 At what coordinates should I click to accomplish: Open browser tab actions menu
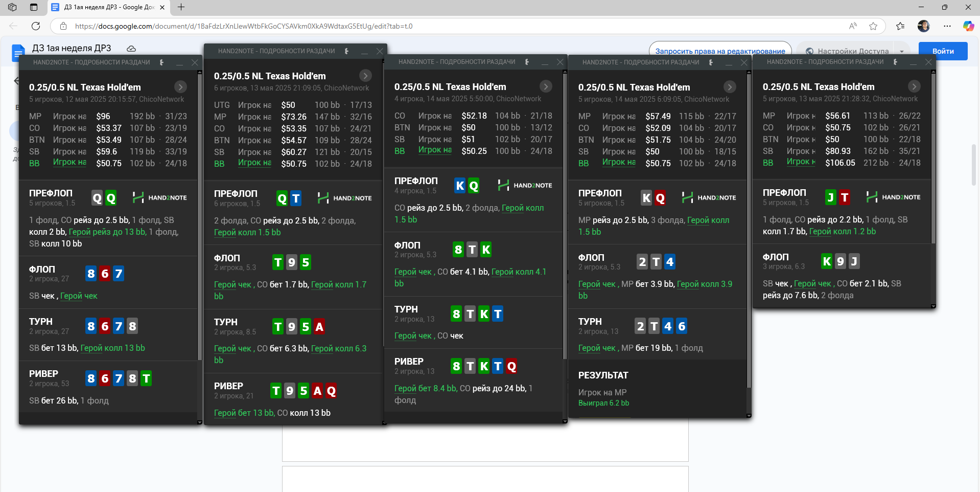[34, 7]
